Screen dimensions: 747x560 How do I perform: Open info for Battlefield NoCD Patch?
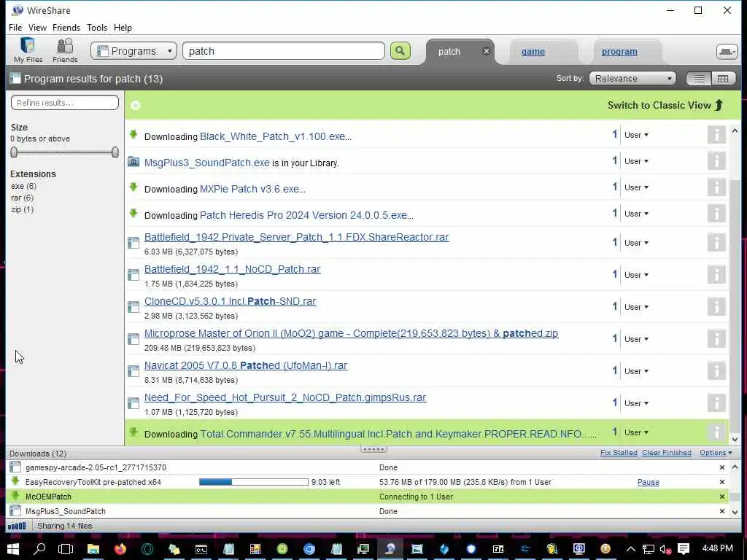[716, 275]
